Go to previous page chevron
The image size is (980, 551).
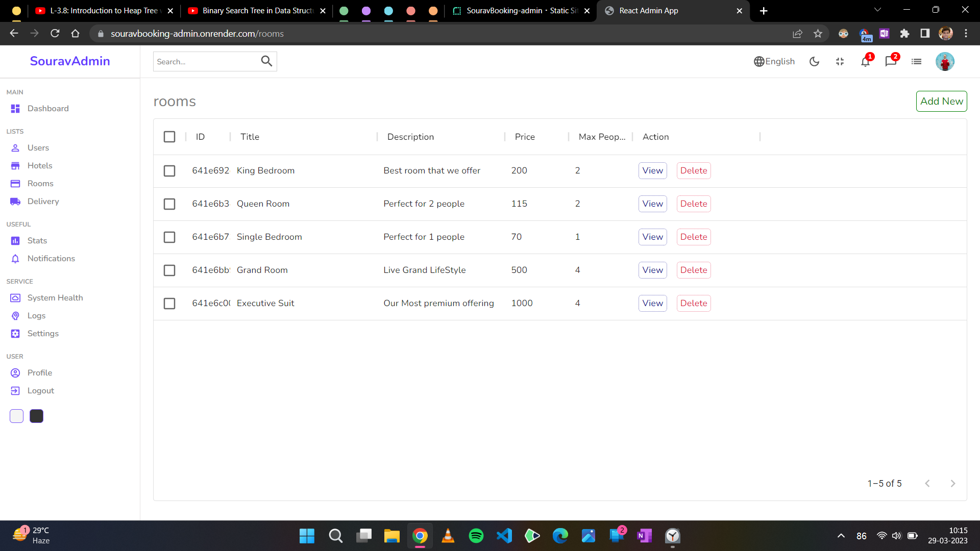(x=927, y=484)
